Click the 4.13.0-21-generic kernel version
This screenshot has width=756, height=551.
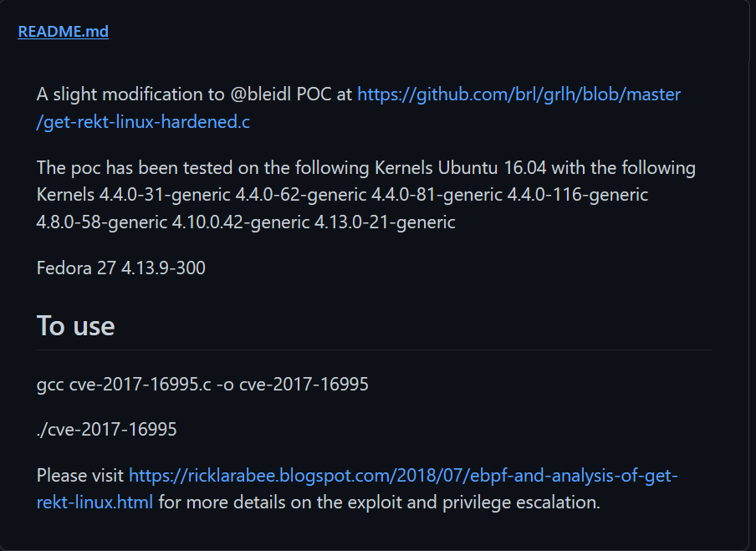click(x=385, y=222)
